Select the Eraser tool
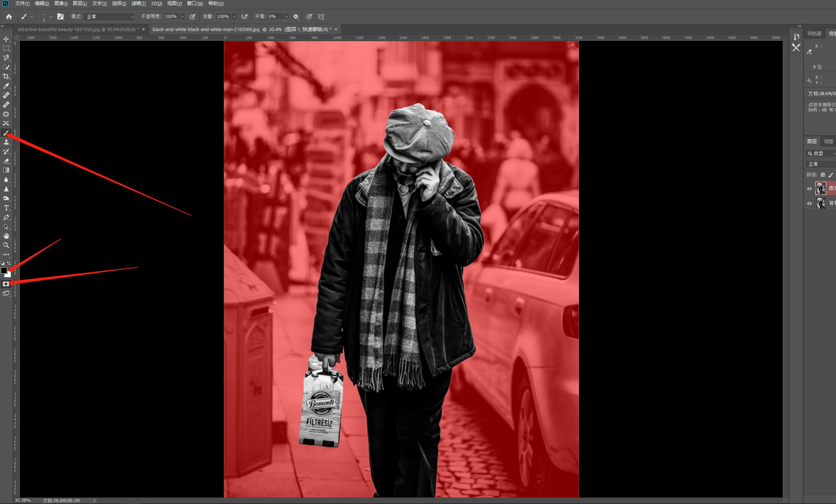Image resolution: width=836 pixels, height=504 pixels. pos(6,161)
